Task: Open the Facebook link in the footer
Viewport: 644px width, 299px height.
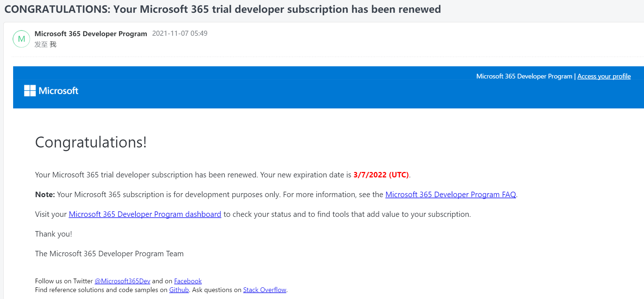Action: point(188,281)
